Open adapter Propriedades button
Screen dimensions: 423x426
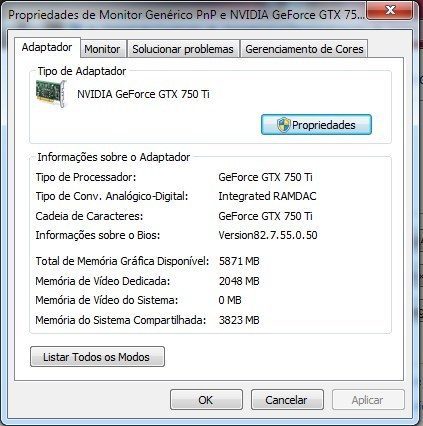pos(316,125)
